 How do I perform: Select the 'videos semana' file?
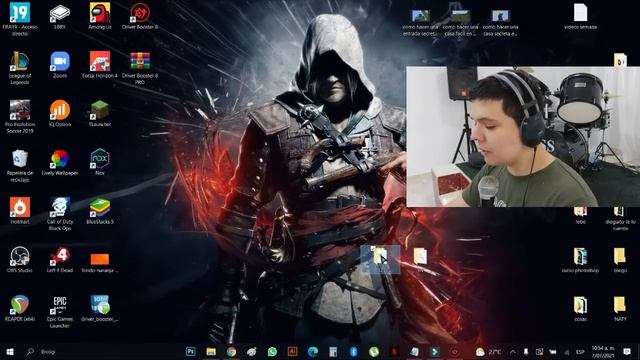580,16
